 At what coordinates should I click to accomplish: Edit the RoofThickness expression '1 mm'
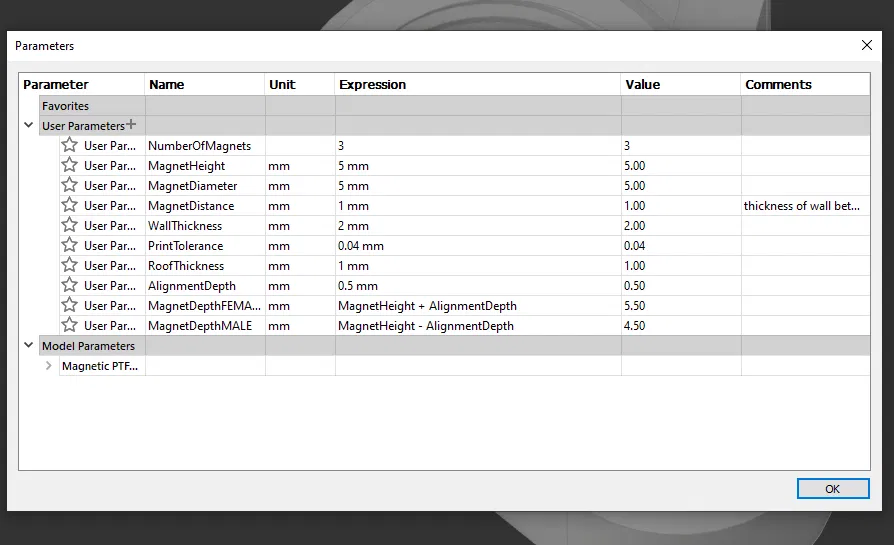(478, 266)
